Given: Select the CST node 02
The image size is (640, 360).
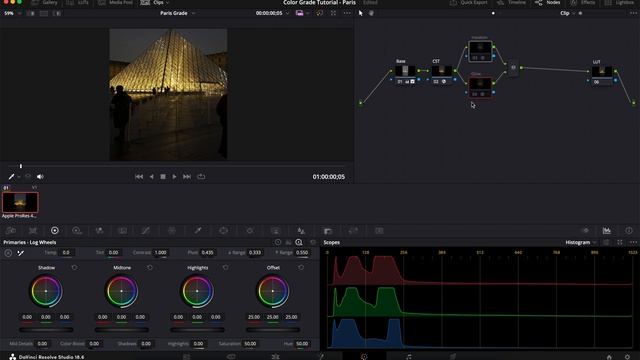Looking at the screenshot, I should (441, 74).
